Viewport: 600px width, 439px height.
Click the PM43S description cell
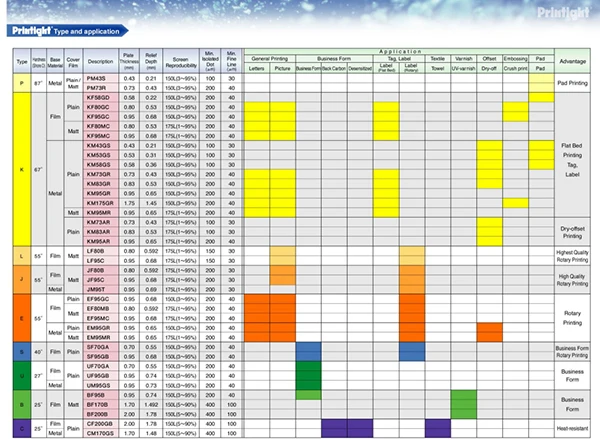pos(101,78)
